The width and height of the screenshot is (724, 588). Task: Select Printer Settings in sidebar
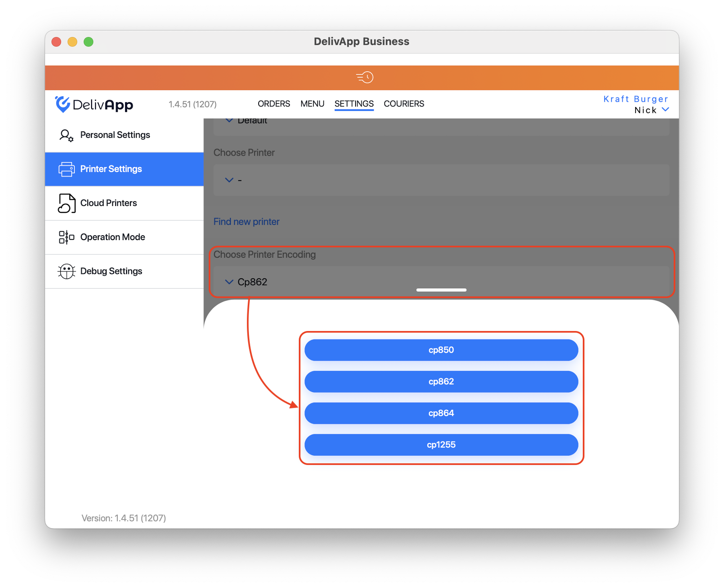[124, 169]
